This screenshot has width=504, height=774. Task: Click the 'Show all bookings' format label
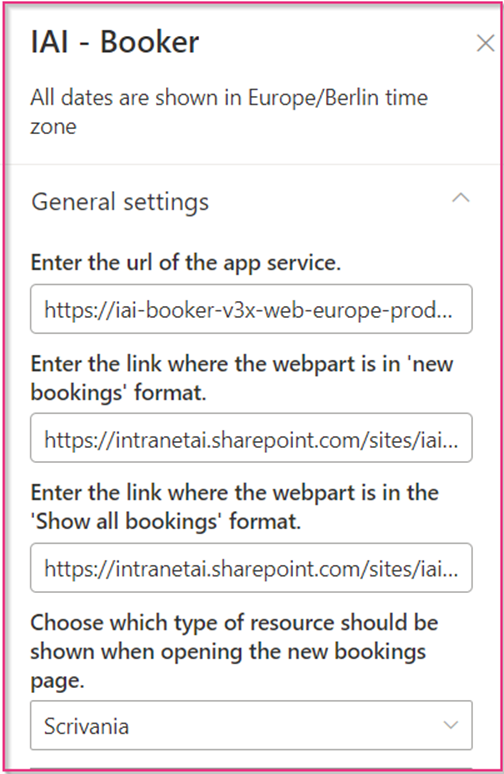click(234, 507)
